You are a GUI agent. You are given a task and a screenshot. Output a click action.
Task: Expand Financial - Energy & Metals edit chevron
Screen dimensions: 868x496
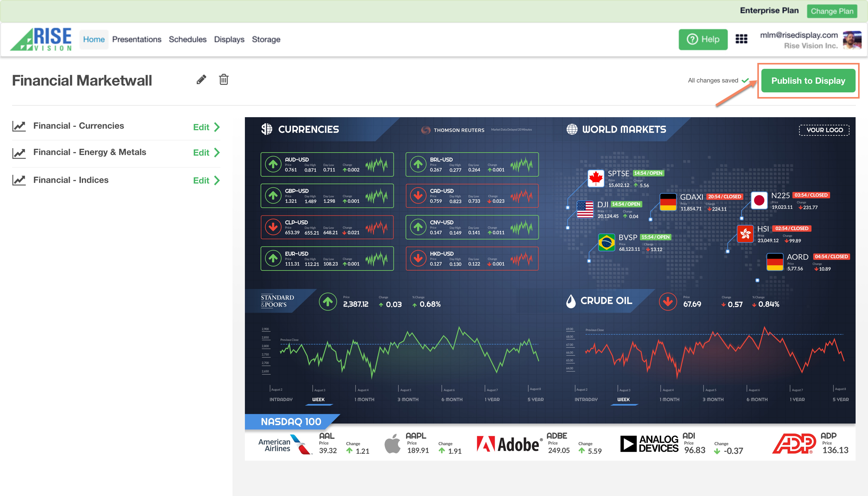click(217, 153)
